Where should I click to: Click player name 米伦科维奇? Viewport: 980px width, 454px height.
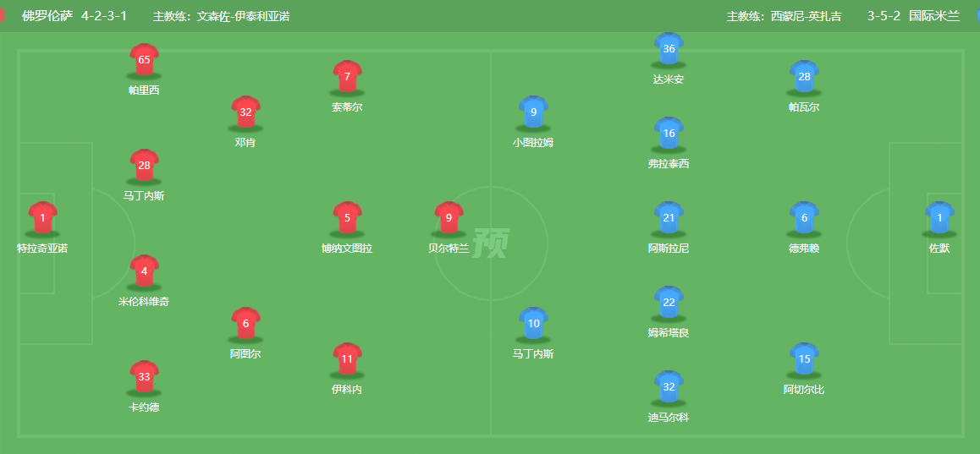click(x=144, y=302)
